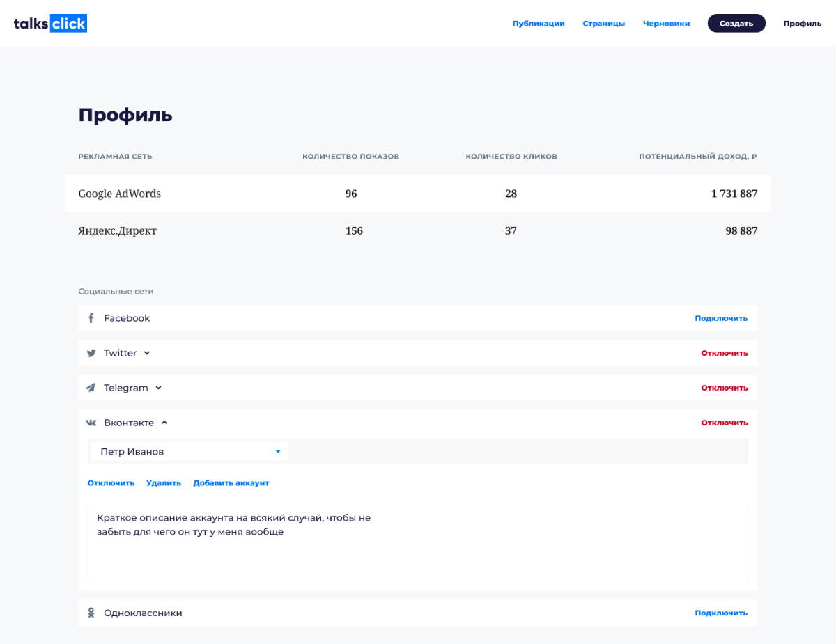Viewport: 836px width, 644px height.
Task: Select the Google AdWords row label
Action: pyautogui.click(x=120, y=194)
